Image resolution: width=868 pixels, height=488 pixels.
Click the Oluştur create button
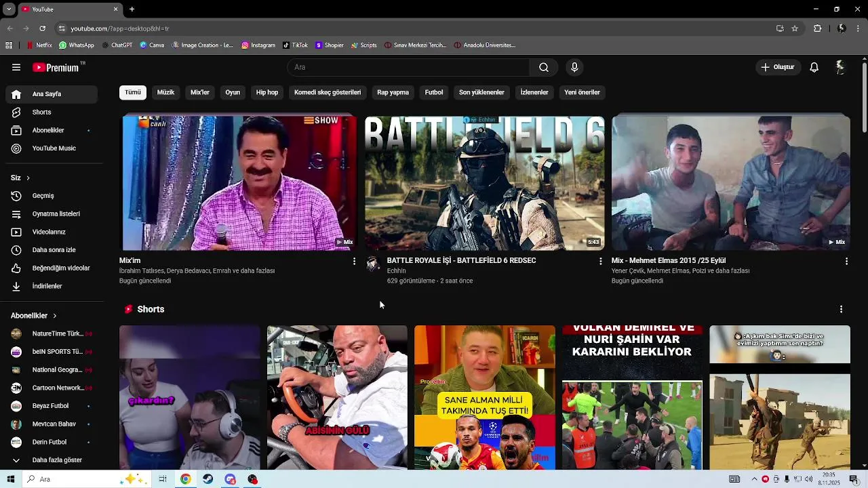pos(777,67)
